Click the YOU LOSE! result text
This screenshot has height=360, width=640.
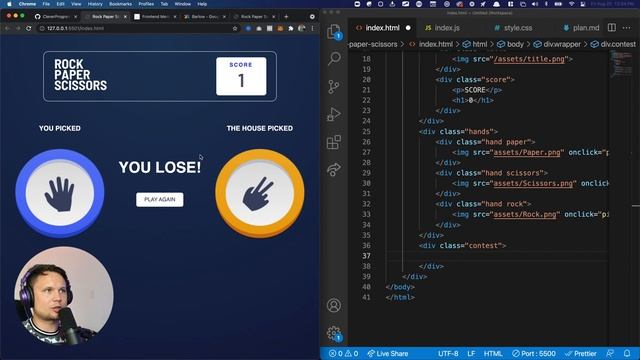pos(160,167)
